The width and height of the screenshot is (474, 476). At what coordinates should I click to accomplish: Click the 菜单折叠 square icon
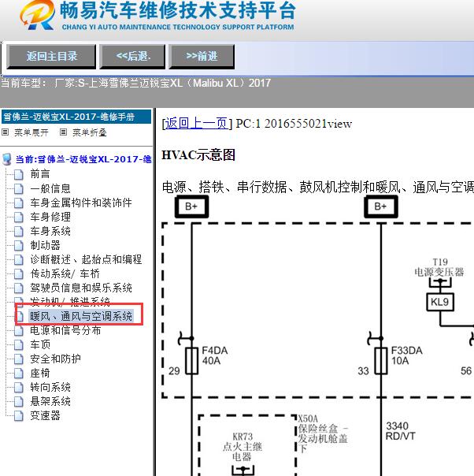(63, 132)
